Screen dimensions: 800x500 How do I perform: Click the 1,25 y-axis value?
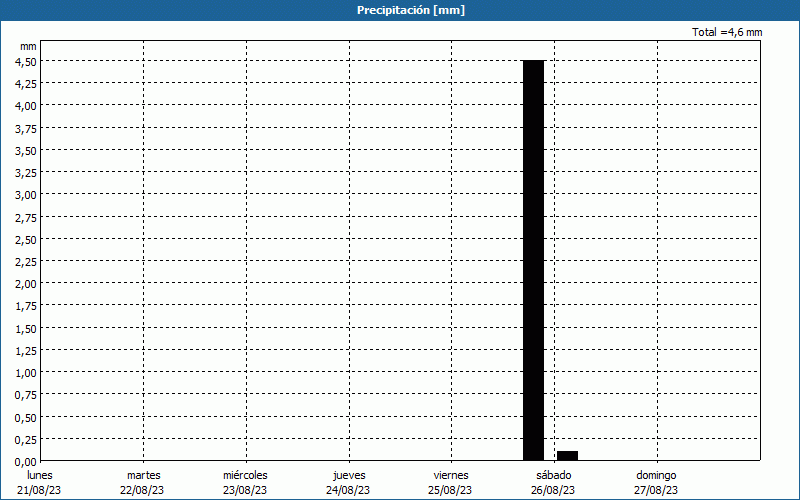pyautogui.click(x=26, y=351)
